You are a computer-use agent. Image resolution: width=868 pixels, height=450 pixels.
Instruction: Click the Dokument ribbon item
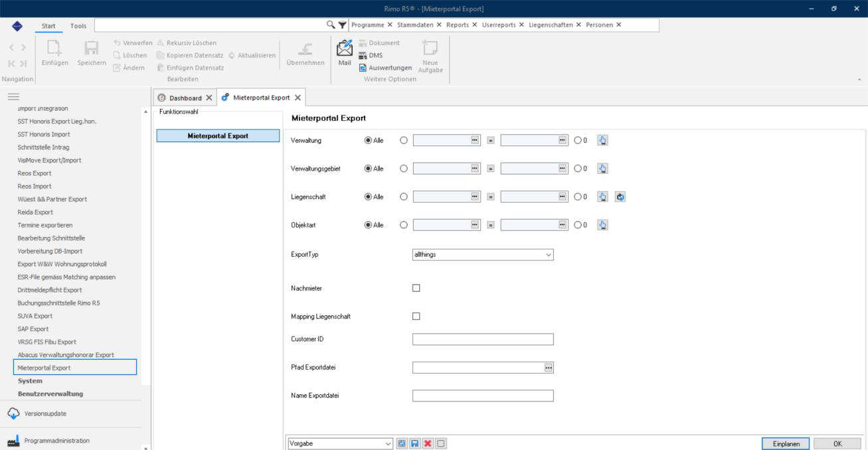pyautogui.click(x=379, y=43)
